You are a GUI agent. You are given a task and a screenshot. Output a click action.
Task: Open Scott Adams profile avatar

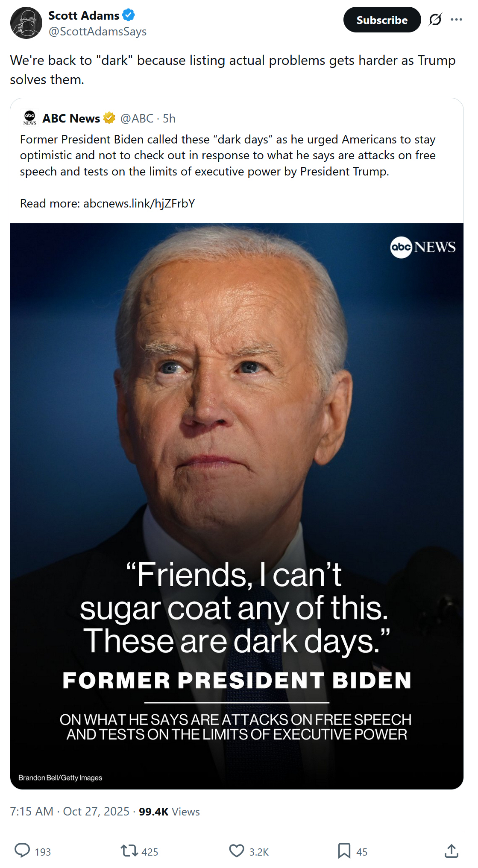(x=26, y=23)
